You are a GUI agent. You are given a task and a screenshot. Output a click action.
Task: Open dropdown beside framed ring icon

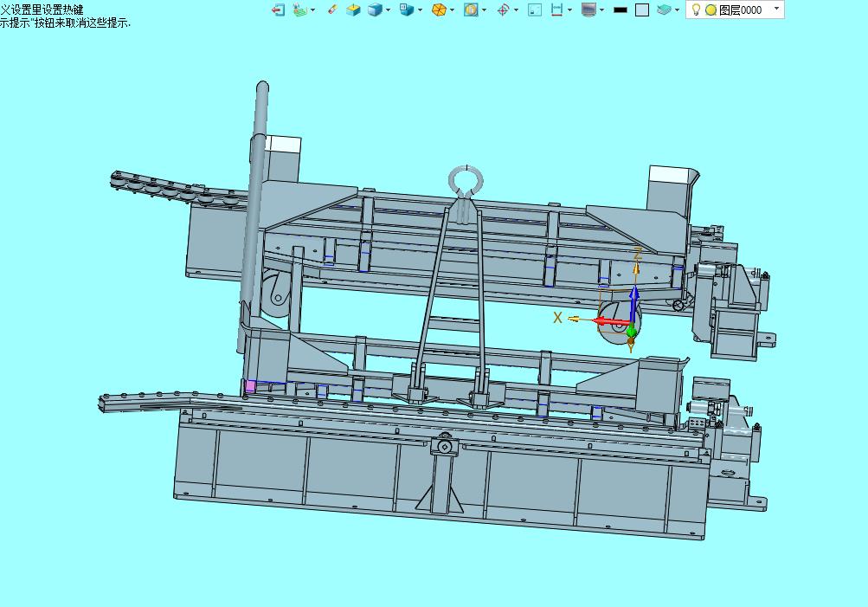click(x=485, y=10)
